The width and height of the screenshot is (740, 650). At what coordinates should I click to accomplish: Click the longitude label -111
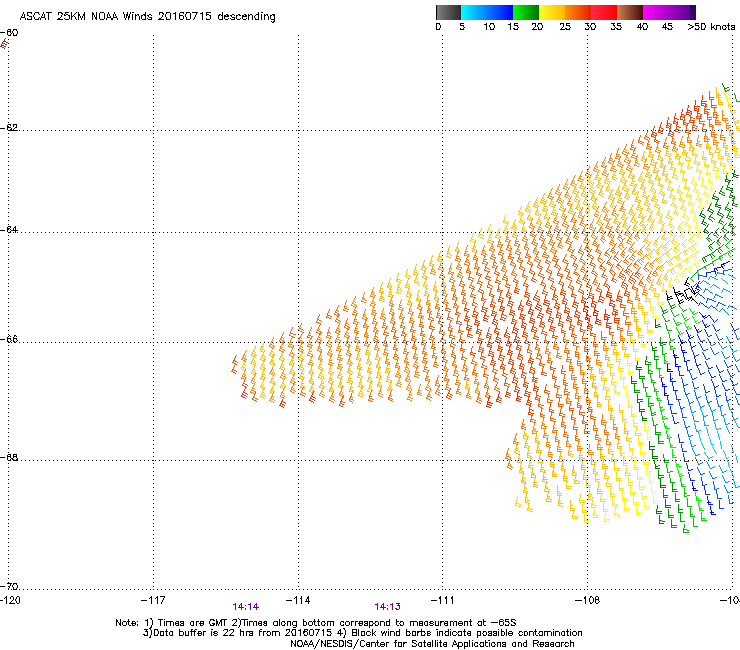pyautogui.click(x=443, y=600)
